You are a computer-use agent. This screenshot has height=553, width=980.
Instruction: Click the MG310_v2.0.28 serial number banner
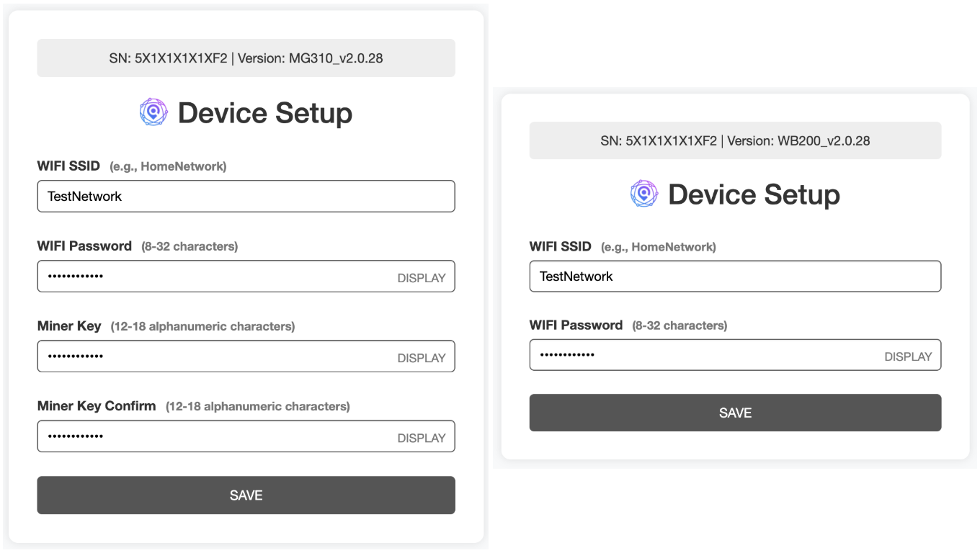tap(246, 58)
